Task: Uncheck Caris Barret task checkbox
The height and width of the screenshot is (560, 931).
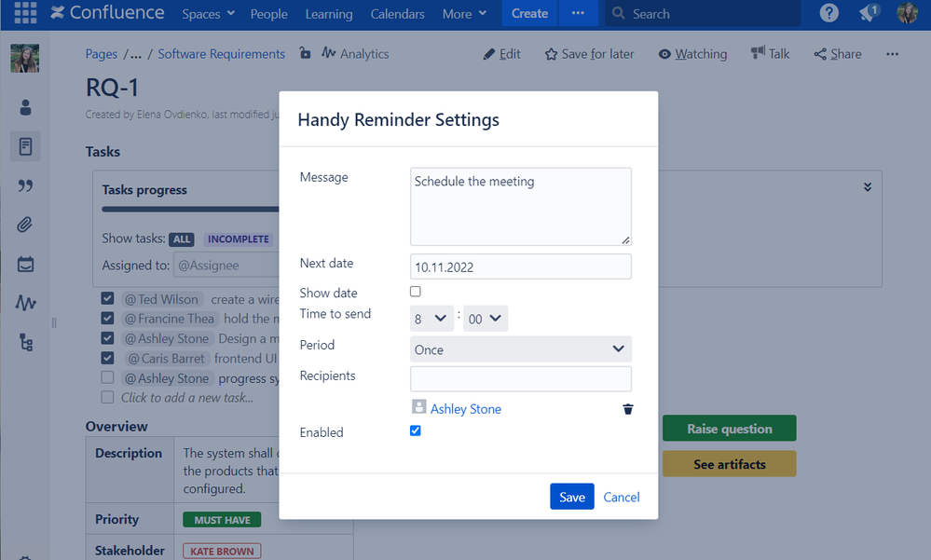Action: (107, 358)
